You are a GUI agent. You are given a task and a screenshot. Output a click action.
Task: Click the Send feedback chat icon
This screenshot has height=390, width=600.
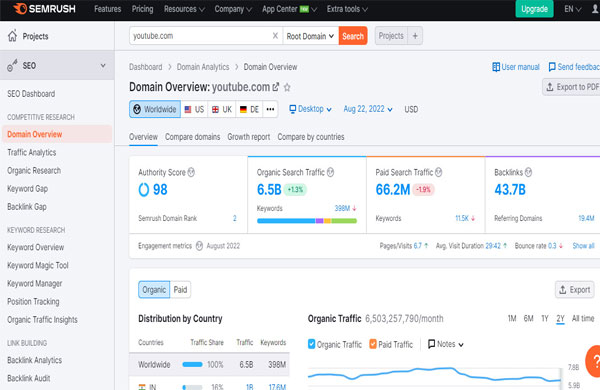(552, 67)
